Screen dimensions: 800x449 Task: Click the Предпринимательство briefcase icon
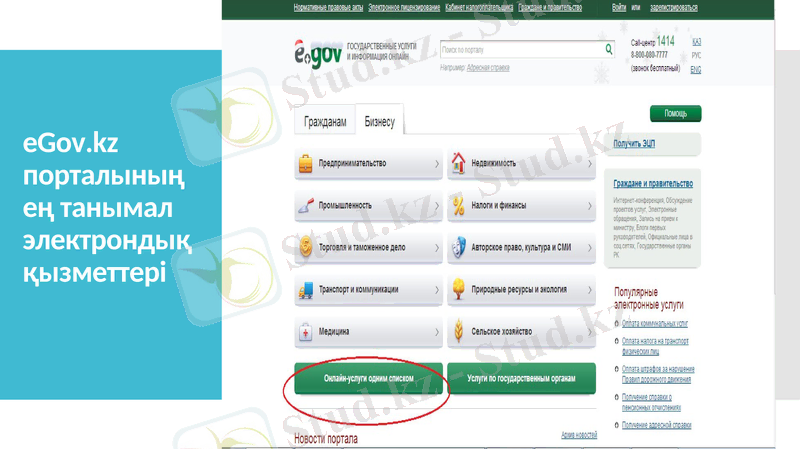(x=305, y=164)
